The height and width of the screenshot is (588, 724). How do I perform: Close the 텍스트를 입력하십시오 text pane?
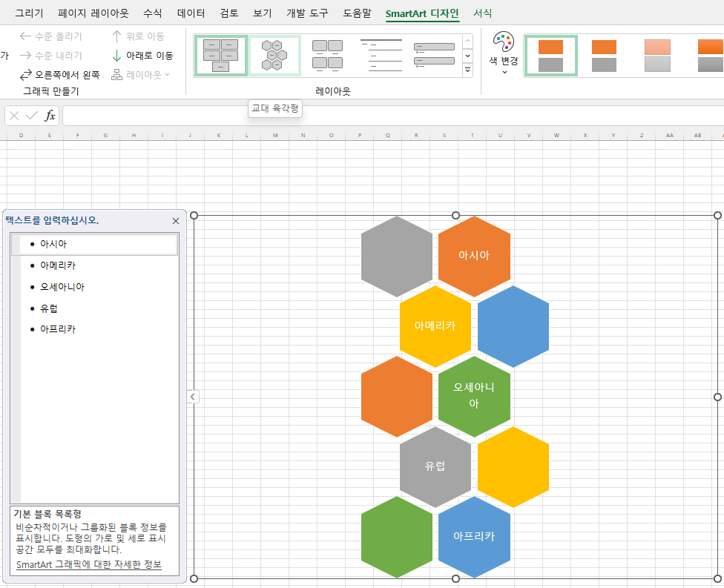click(x=176, y=220)
